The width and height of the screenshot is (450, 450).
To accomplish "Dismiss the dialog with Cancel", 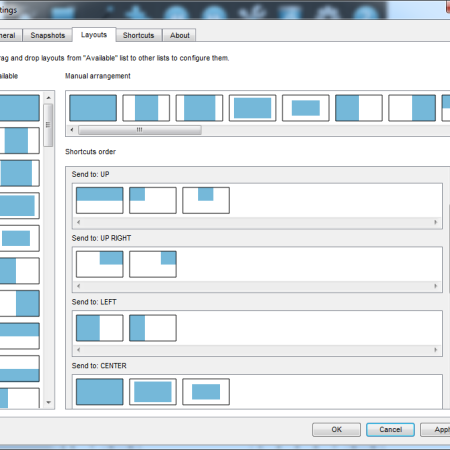I will click(390, 430).
